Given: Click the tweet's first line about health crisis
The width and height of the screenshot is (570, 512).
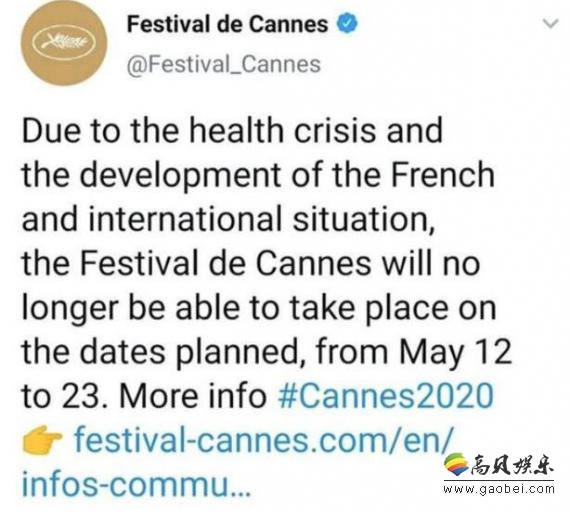Looking at the screenshot, I should (232, 131).
